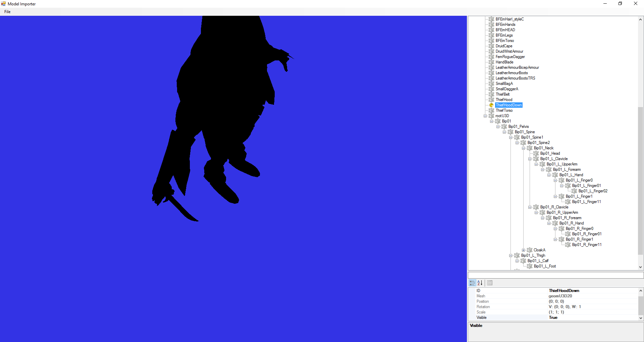The height and width of the screenshot is (342, 644).
Task: Click the node icon beside FemRogueDagger
Action: click(x=491, y=57)
